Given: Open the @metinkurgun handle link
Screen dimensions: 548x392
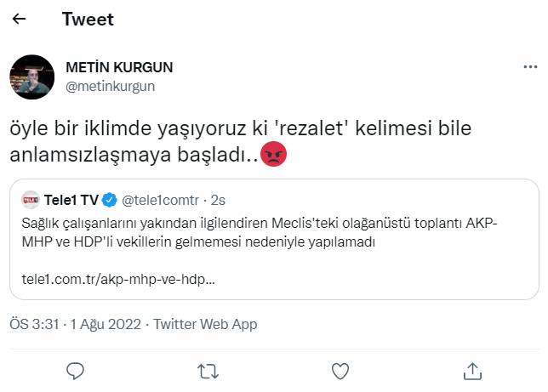Looking at the screenshot, I should click(x=111, y=86).
